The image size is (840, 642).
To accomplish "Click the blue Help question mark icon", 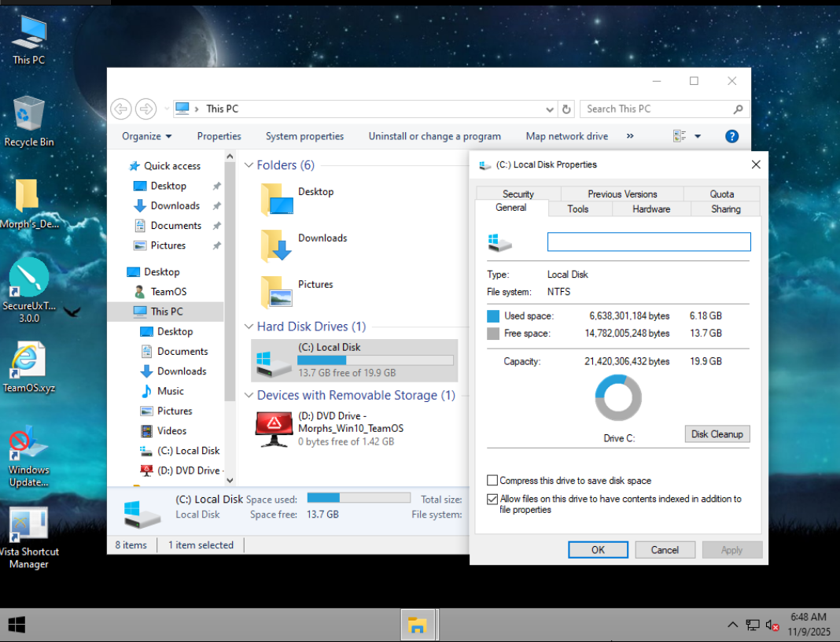I will 731,136.
